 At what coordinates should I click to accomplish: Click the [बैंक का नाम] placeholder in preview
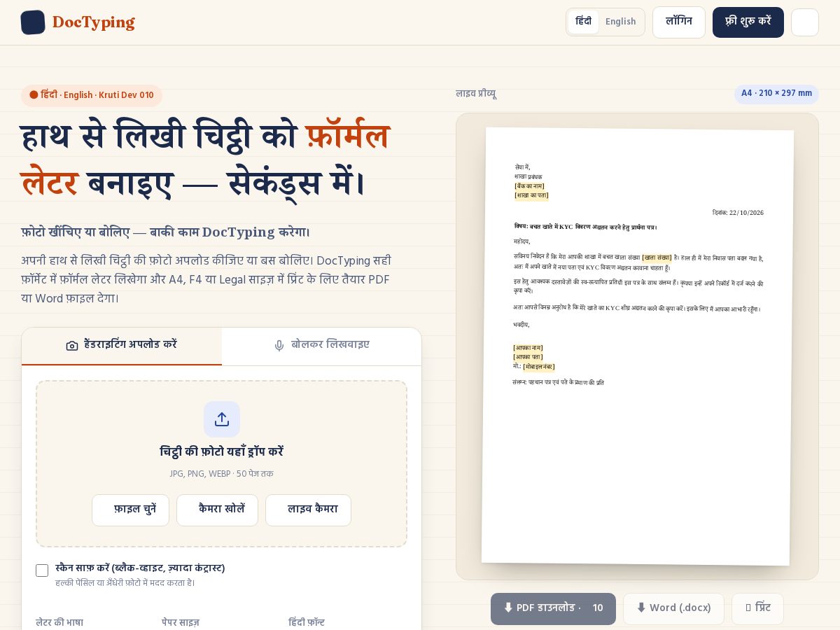pyautogui.click(x=529, y=186)
